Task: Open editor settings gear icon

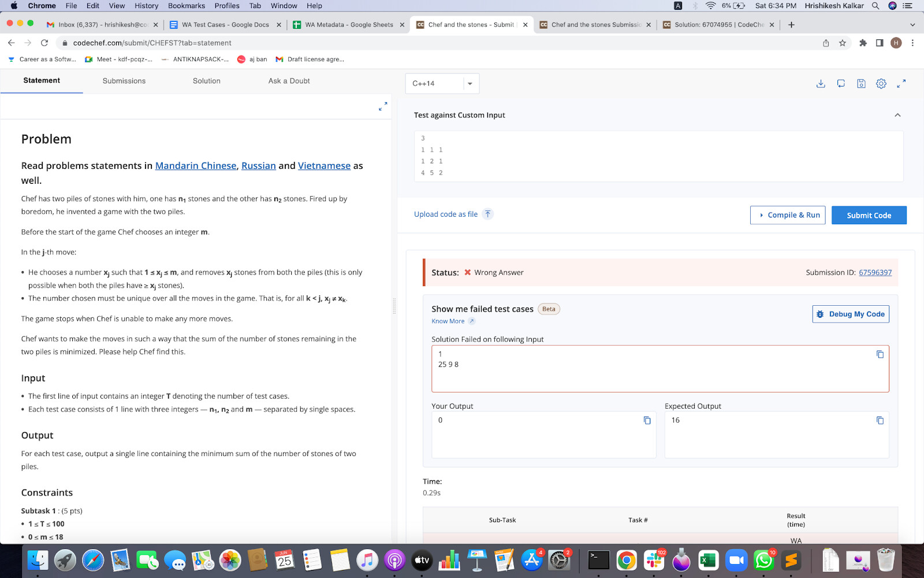Action: pos(881,84)
